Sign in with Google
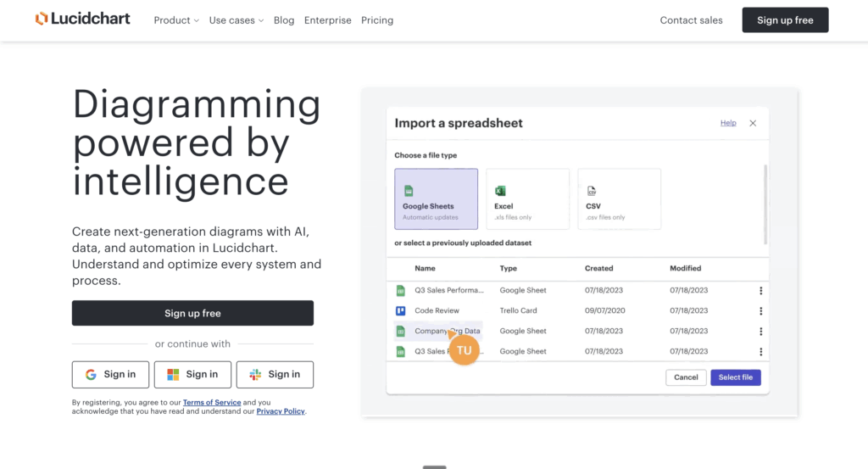868x469 pixels. (110, 374)
